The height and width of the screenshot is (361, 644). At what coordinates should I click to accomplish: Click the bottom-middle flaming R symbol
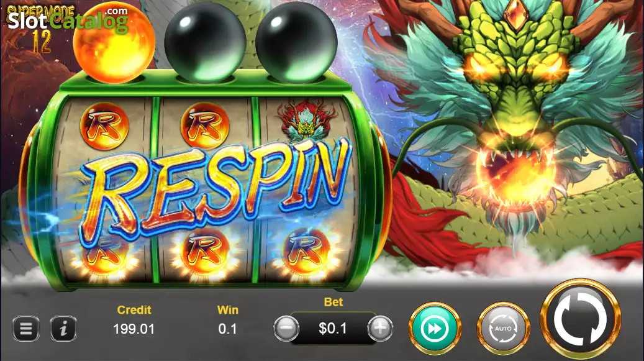tap(205, 250)
